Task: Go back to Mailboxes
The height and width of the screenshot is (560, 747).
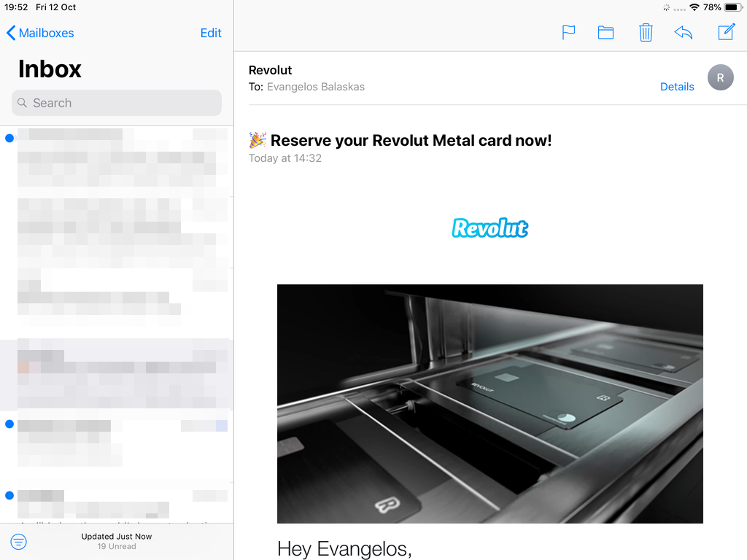Action: (40, 33)
